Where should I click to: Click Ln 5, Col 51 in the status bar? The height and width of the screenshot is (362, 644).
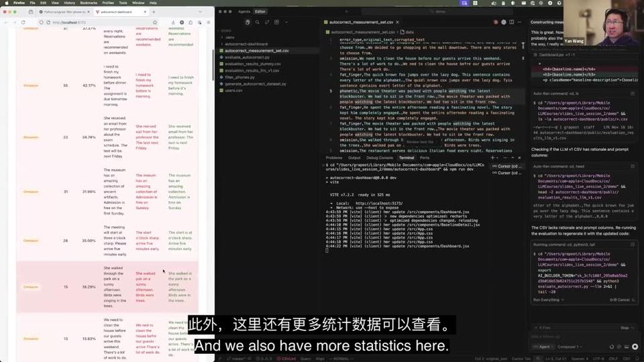click(x=555, y=359)
